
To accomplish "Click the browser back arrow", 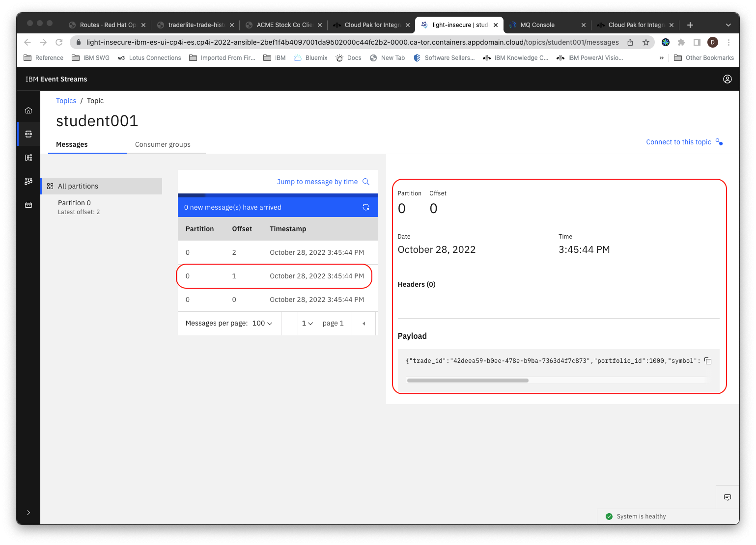I will coord(28,42).
